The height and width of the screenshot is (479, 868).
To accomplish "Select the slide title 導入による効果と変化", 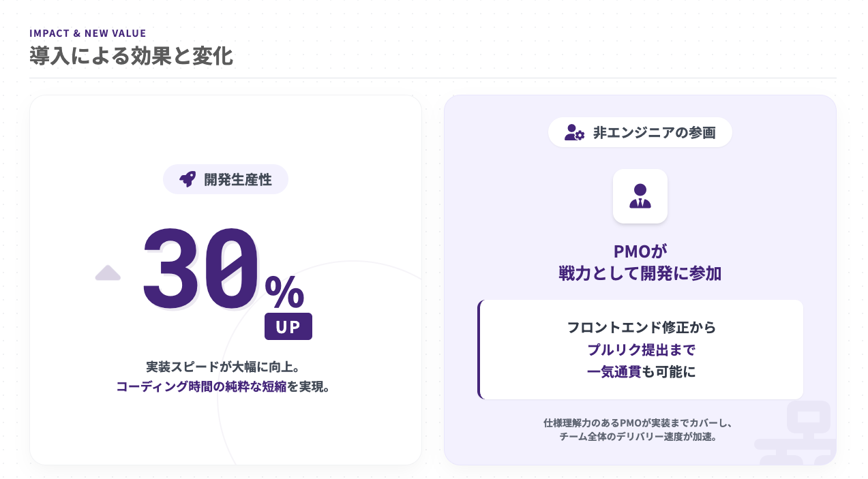I will pyautogui.click(x=131, y=56).
